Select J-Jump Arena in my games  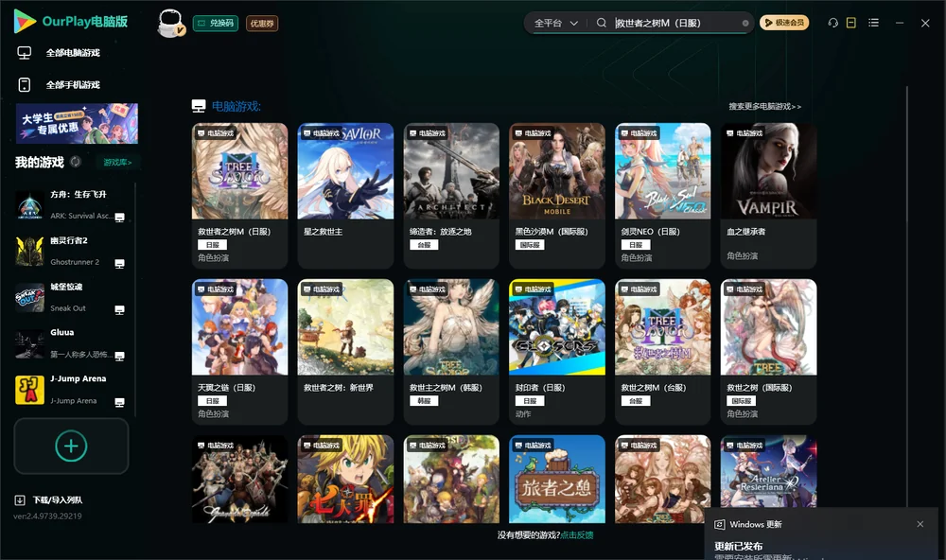70,389
